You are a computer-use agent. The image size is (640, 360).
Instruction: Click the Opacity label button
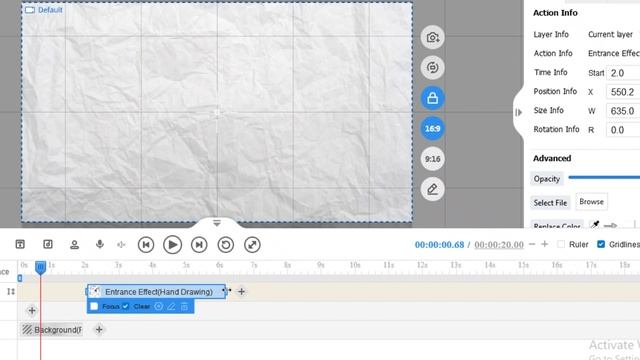tap(547, 179)
